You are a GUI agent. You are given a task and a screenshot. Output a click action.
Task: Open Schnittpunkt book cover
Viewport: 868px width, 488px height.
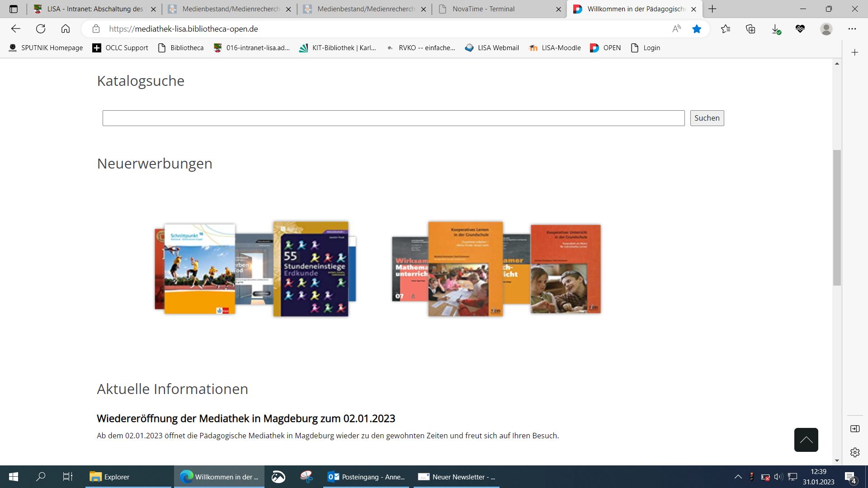(x=199, y=269)
